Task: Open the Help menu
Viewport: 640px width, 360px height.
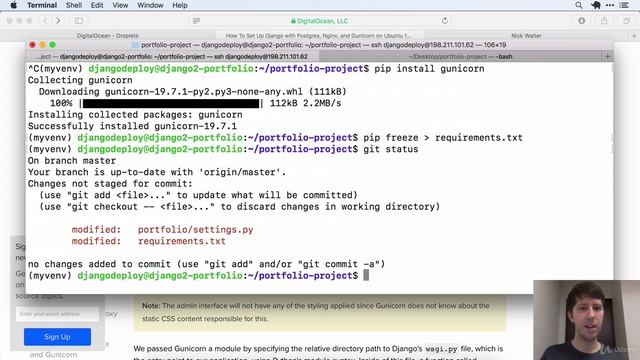Action: (x=180, y=5)
